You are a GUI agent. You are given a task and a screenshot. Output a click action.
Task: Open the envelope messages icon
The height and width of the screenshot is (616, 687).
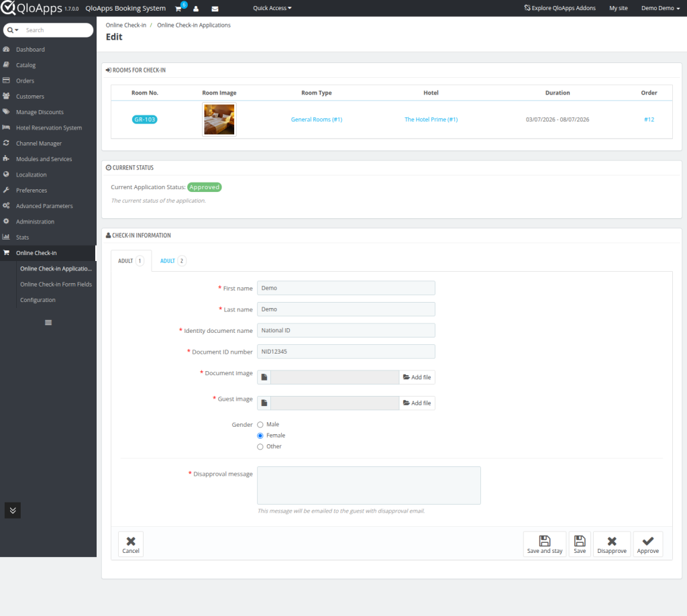[x=215, y=9]
